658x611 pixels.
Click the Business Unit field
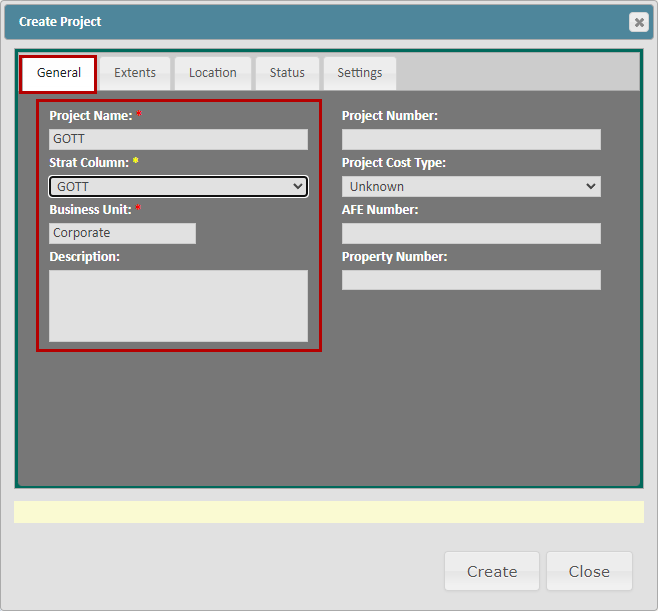[122, 233]
